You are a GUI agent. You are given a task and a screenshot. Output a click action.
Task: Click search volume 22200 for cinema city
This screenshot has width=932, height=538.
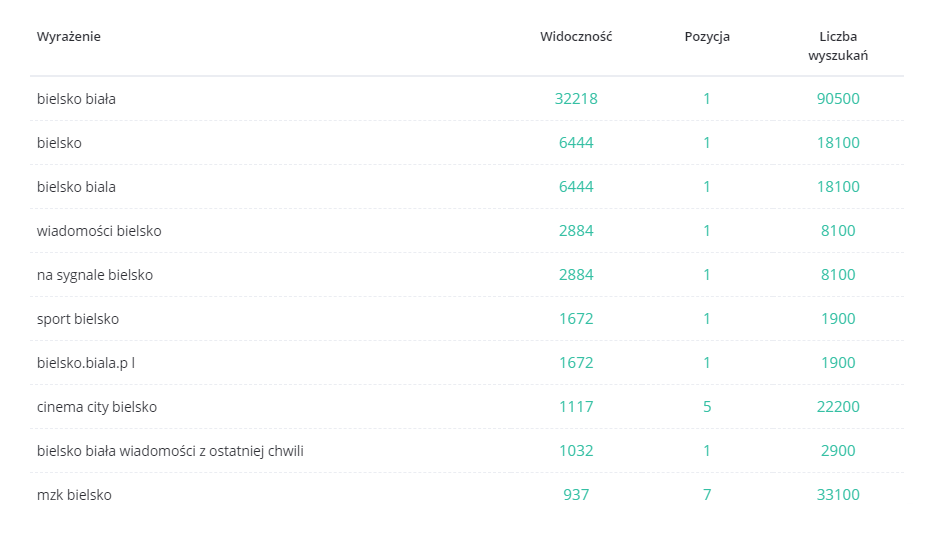pyautogui.click(x=838, y=407)
